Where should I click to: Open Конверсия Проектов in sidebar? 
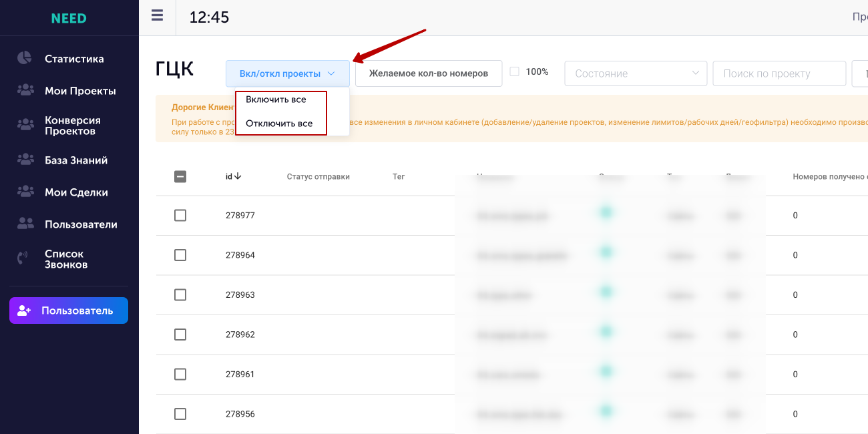point(73,126)
